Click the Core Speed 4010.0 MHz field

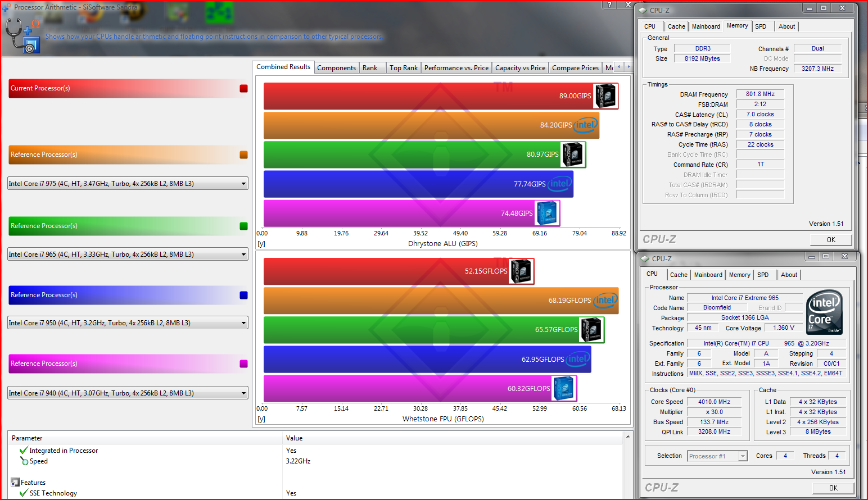coord(714,402)
